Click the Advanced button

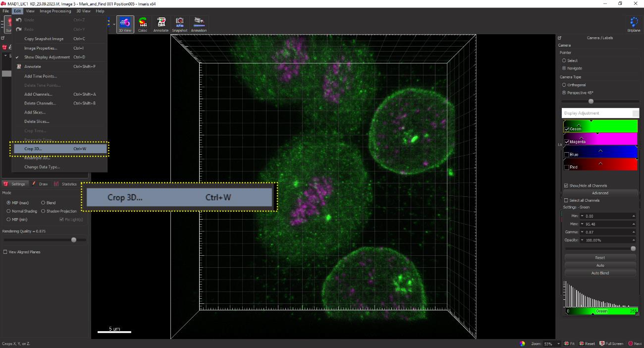tap(600, 193)
